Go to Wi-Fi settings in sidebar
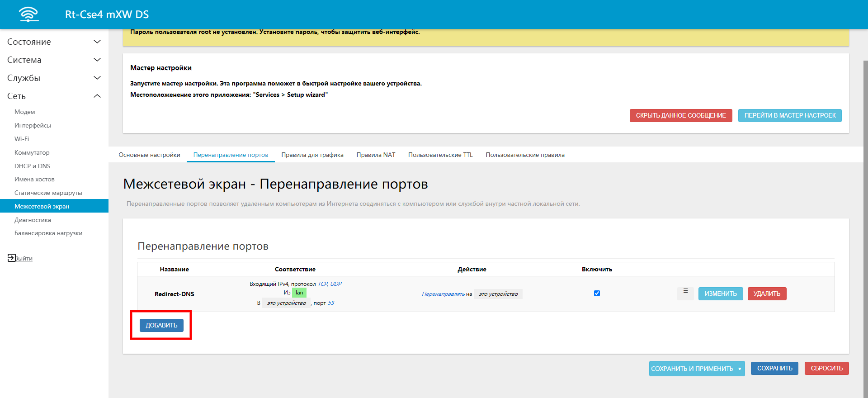The image size is (868, 398). coord(22,139)
